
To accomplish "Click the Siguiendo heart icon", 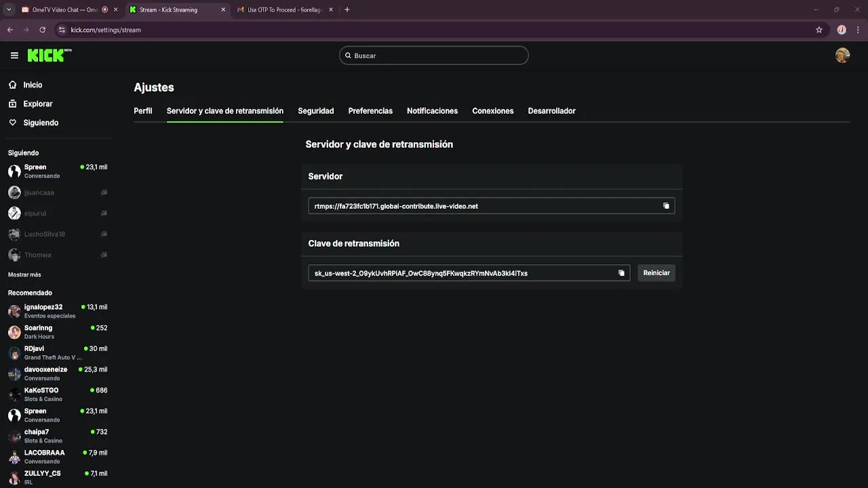I will 13,123.
